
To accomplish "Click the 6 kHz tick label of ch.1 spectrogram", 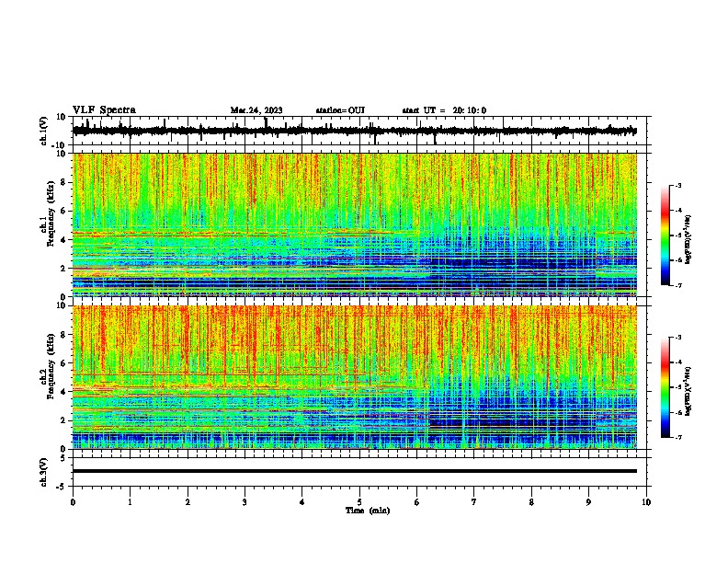I will (x=63, y=211).
